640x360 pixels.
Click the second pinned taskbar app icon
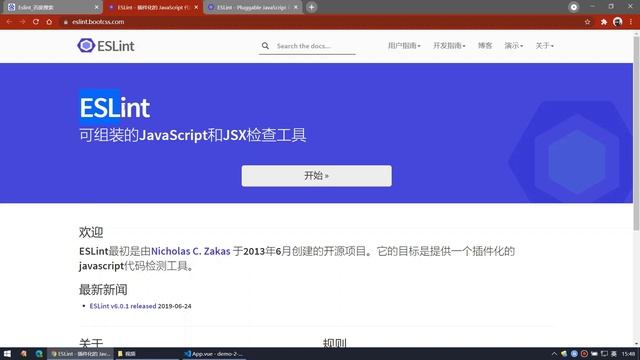click(24, 353)
